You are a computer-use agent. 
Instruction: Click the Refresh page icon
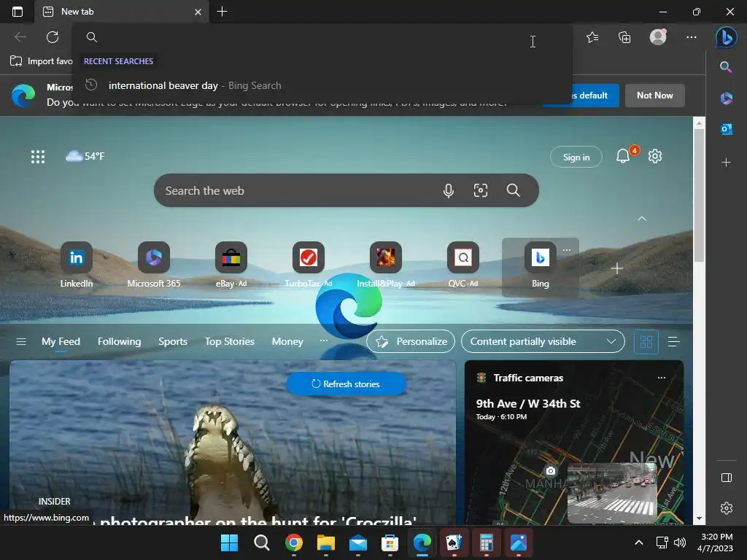click(53, 37)
